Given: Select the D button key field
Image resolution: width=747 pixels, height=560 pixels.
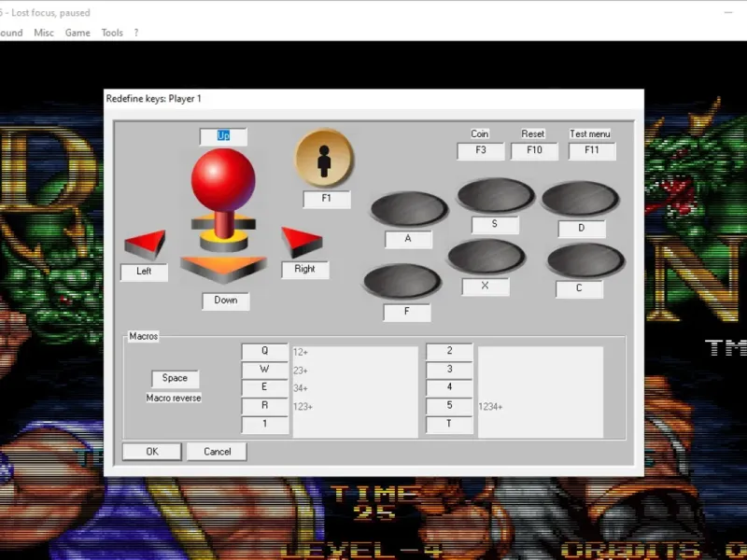Looking at the screenshot, I should 582,229.
